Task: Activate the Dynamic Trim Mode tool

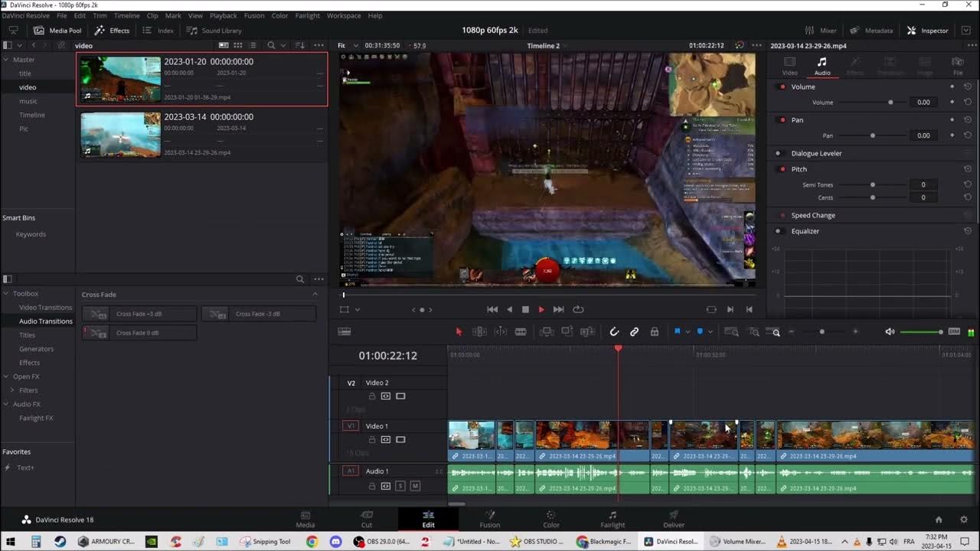Action: point(500,331)
